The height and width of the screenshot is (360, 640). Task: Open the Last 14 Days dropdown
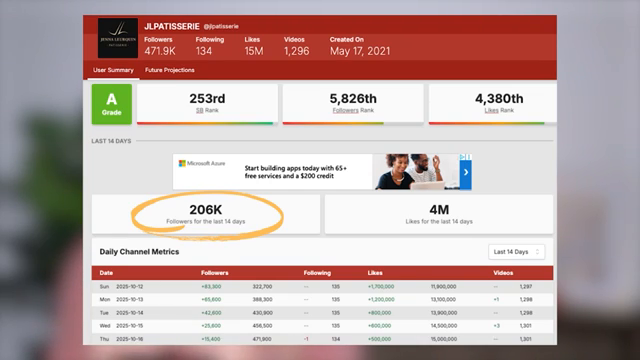(516, 252)
